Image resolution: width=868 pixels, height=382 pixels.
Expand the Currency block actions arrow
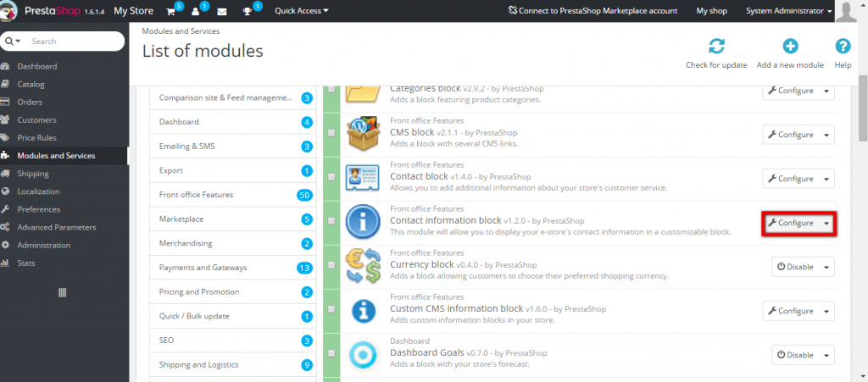(827, 267)
